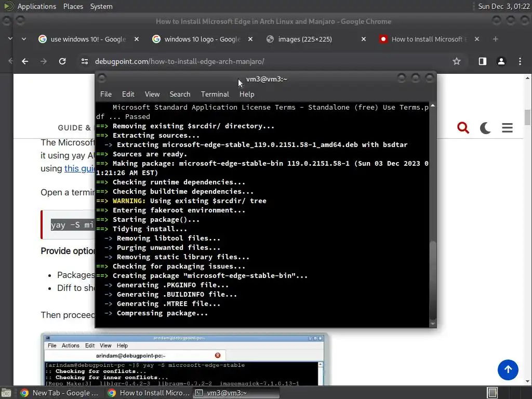Click 'GUIDE &' heading on page
The height and width of the screenshot is (399, 532).
coord(74,128)
